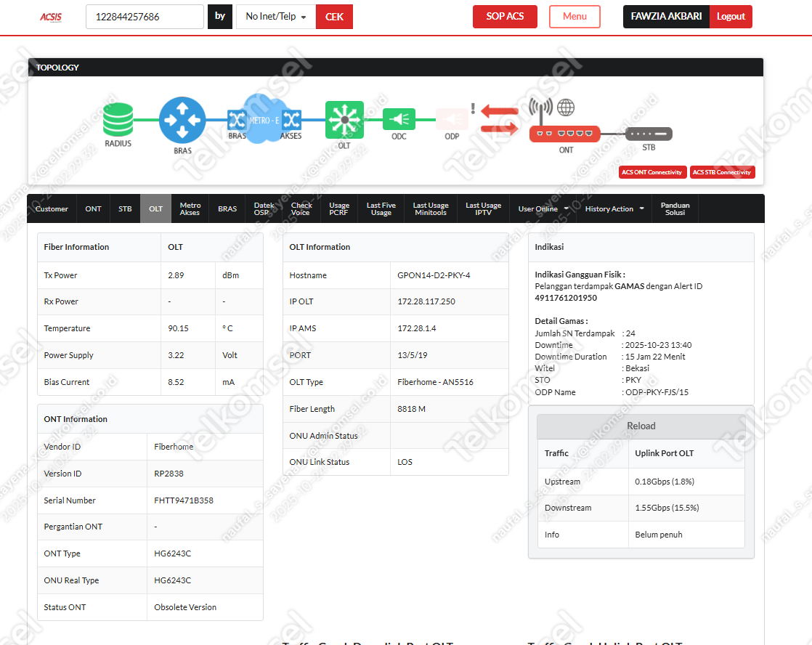Click the Temperature value 90.15

coord(178,328)
